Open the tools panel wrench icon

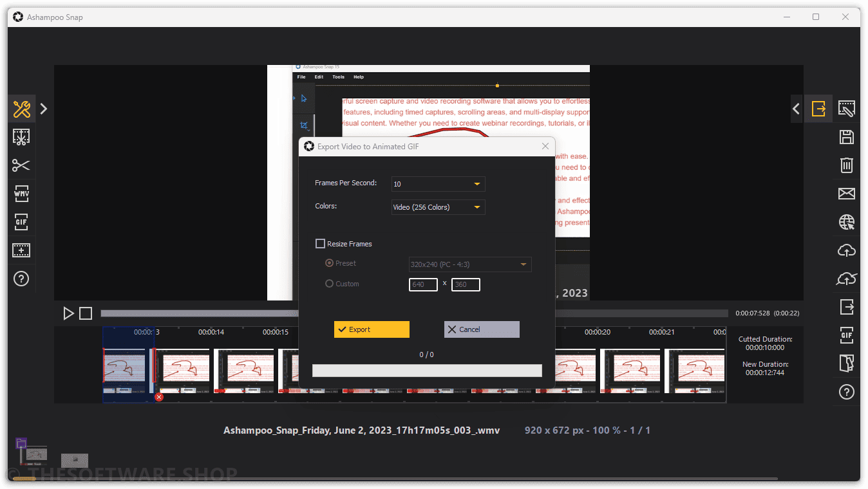click(x=21, y=109)
